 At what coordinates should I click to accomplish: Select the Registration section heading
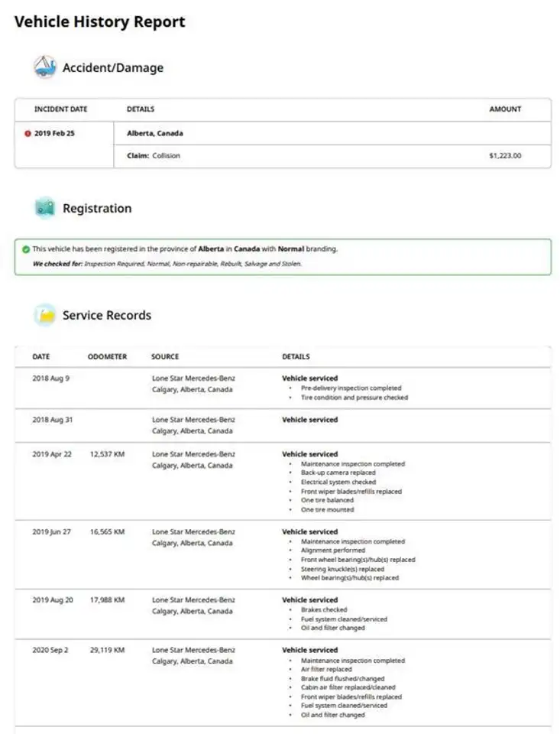tap(97, 208)
